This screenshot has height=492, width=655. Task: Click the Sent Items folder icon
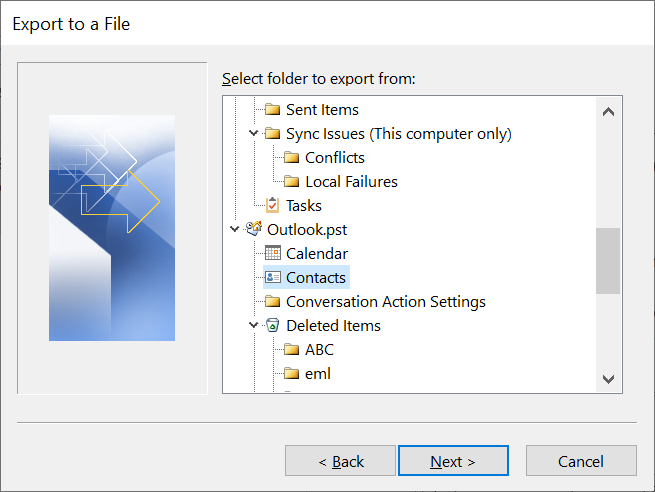272,109
